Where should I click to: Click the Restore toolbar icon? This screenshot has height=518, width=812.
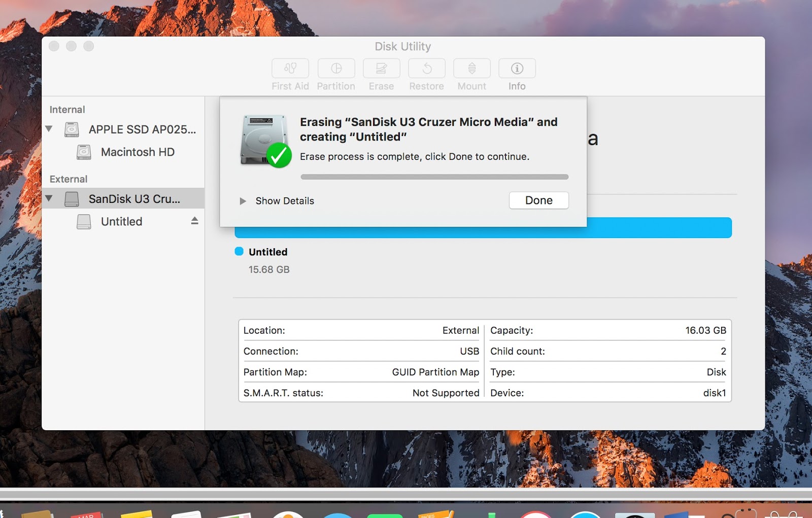click(x=427, y=68)
